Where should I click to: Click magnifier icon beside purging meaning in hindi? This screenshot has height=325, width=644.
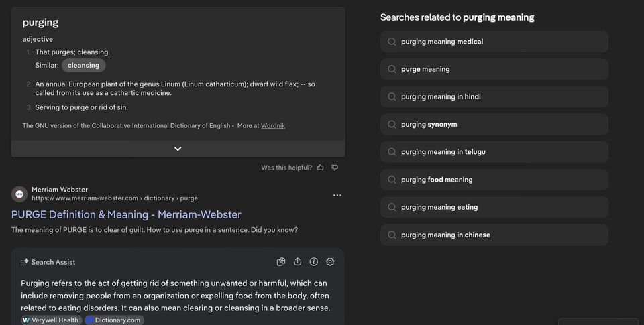point(392,97)
